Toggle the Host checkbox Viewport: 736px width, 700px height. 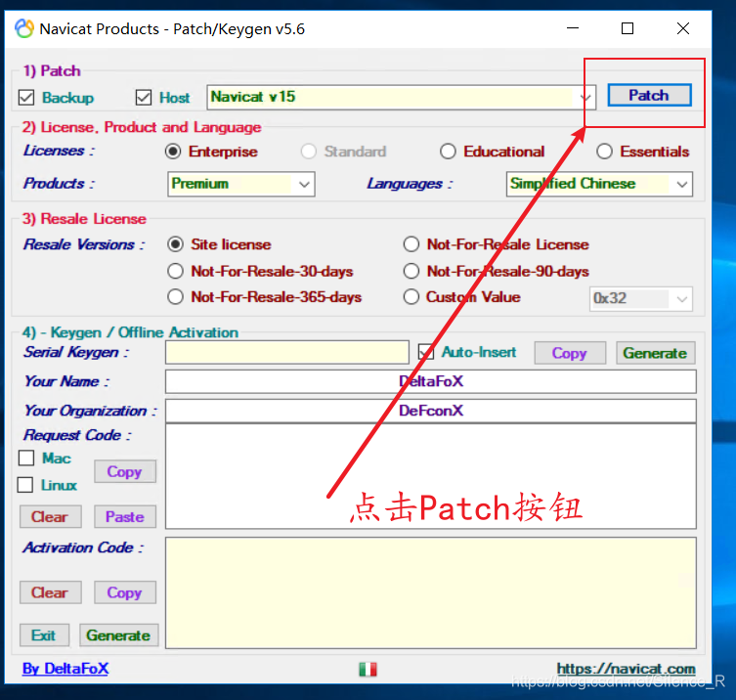[144, 97]
